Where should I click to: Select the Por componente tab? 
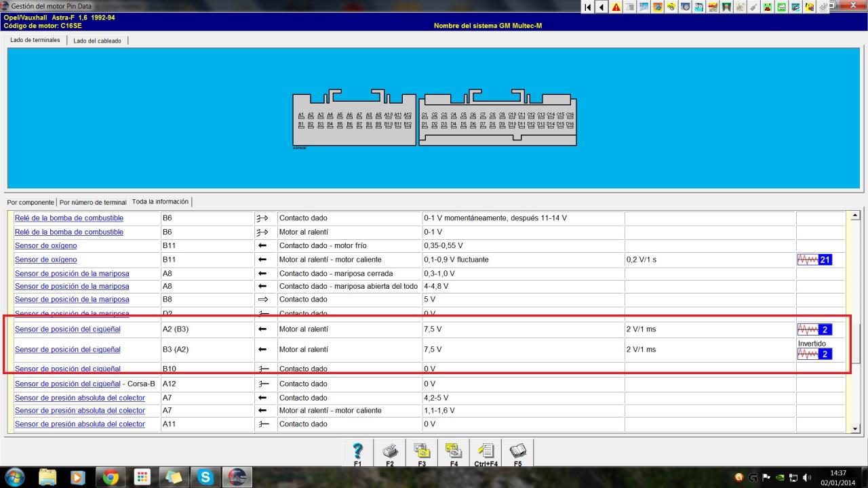point(31,202)
